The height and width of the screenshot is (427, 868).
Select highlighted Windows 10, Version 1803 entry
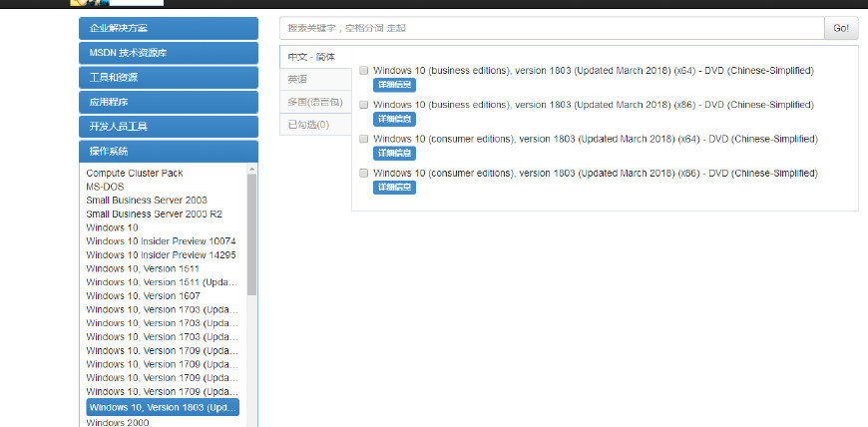(163, 408)
